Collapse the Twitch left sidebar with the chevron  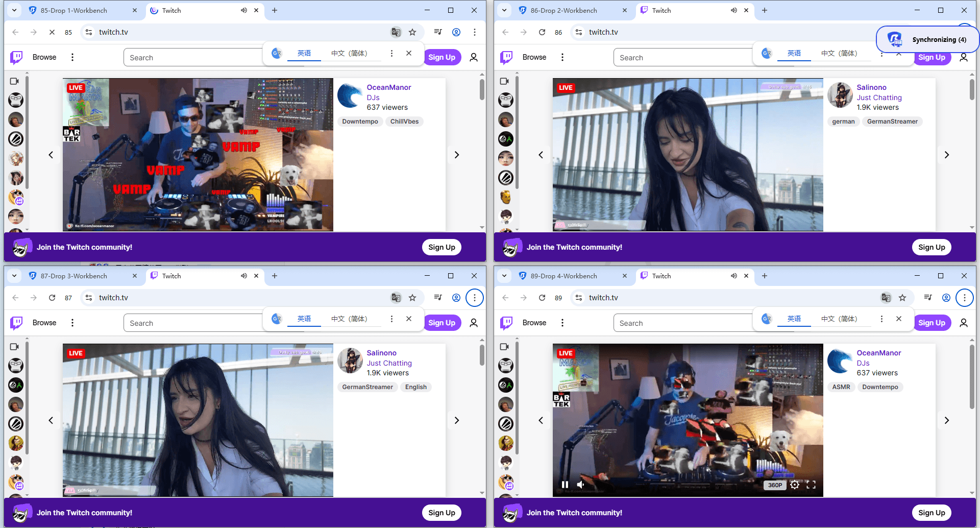51,155
